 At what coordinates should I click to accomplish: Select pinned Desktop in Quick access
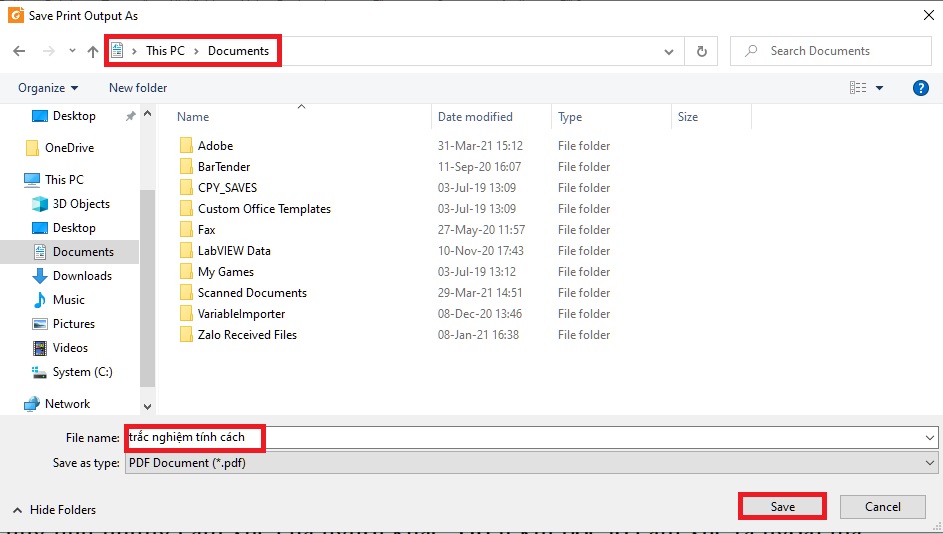click(74, 116)
